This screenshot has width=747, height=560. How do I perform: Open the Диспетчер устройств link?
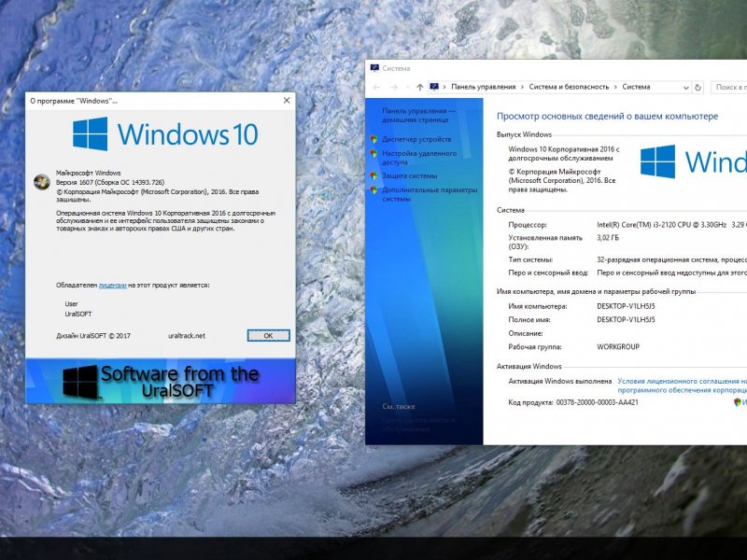tap(416, 139)
